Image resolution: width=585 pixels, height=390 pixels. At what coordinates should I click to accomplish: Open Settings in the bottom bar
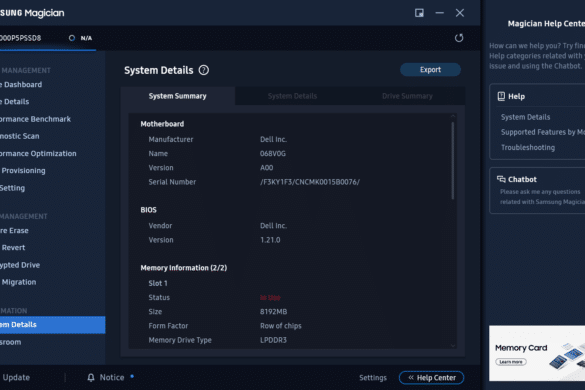pyautogui.click(x=373, y=378)
